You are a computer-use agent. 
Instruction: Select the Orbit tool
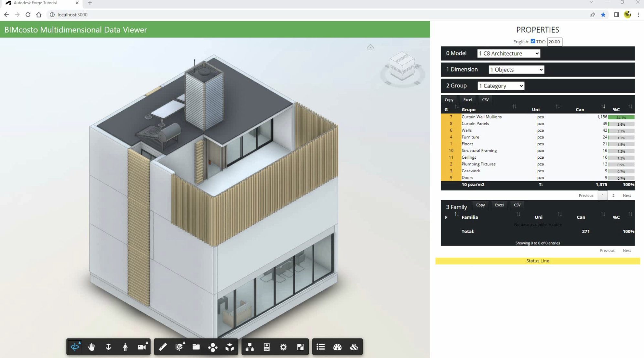coord(75,347)
